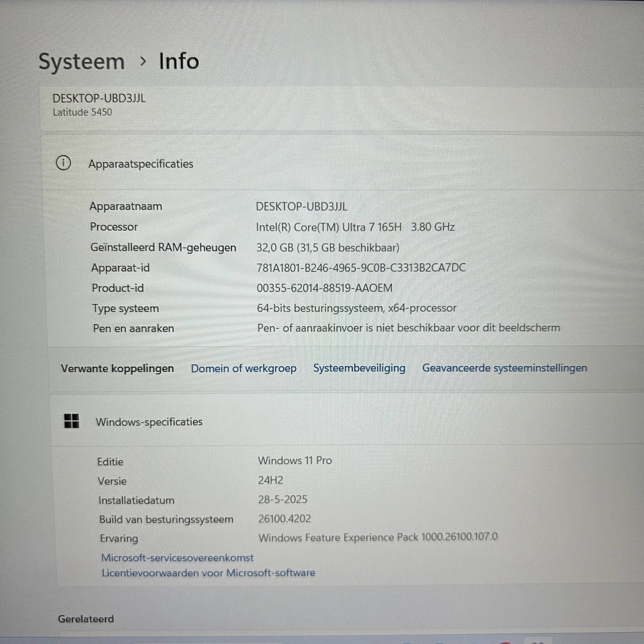Click the Product-id label
644x644 pixels.
[118, 288]
